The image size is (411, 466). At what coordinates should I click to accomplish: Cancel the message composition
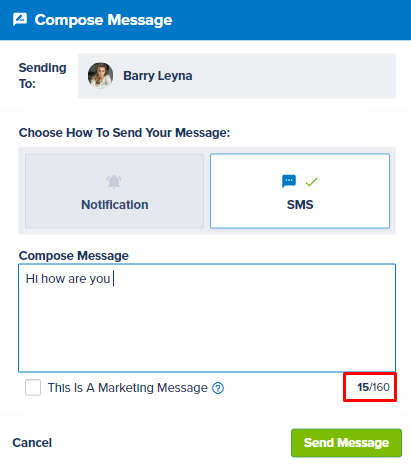point(32,443)
